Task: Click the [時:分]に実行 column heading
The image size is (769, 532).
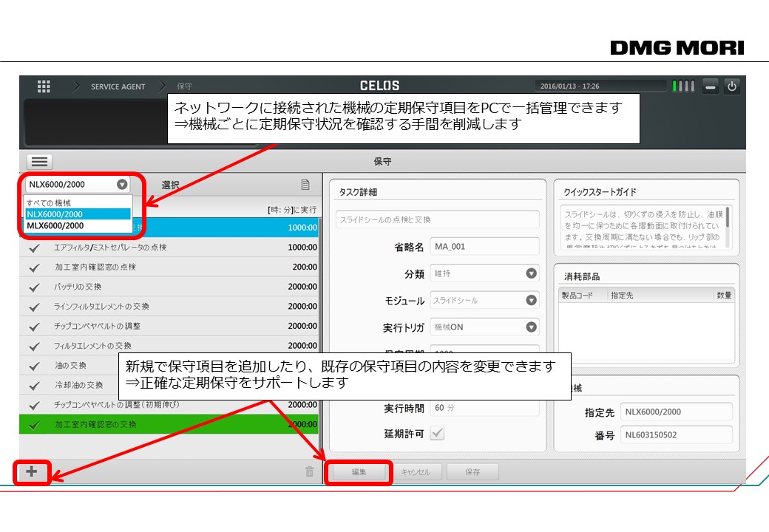Action: (292, 210)
